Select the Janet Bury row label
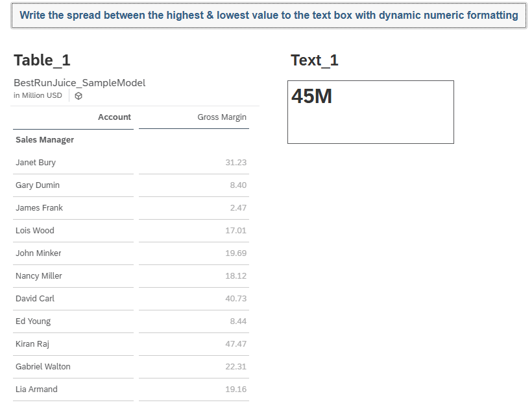This screenshot has width=532, height=407. click(x=36, y=163)
